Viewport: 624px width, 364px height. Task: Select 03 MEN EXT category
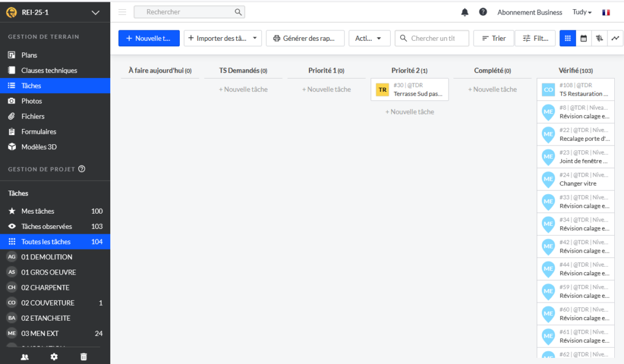(55, 334)
